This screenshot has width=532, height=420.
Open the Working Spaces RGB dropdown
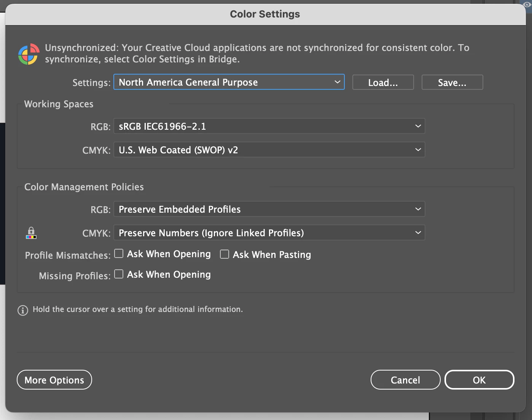(269, 126)
